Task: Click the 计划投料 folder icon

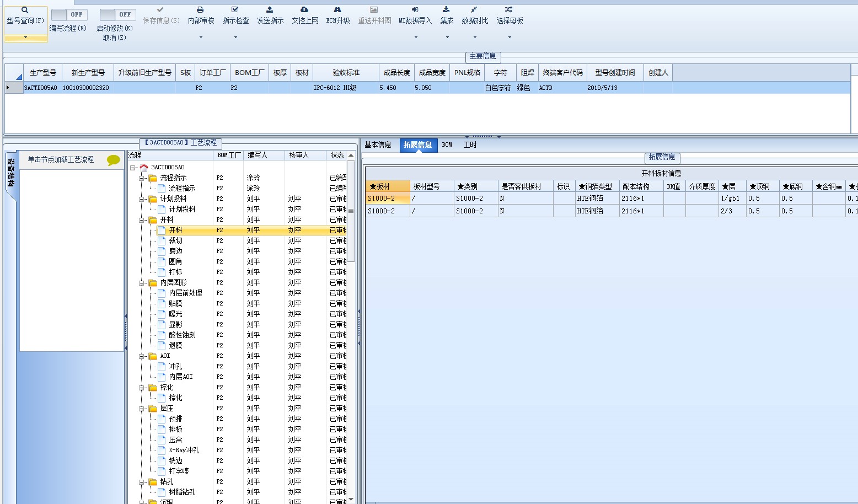Action: coord(153,199)
